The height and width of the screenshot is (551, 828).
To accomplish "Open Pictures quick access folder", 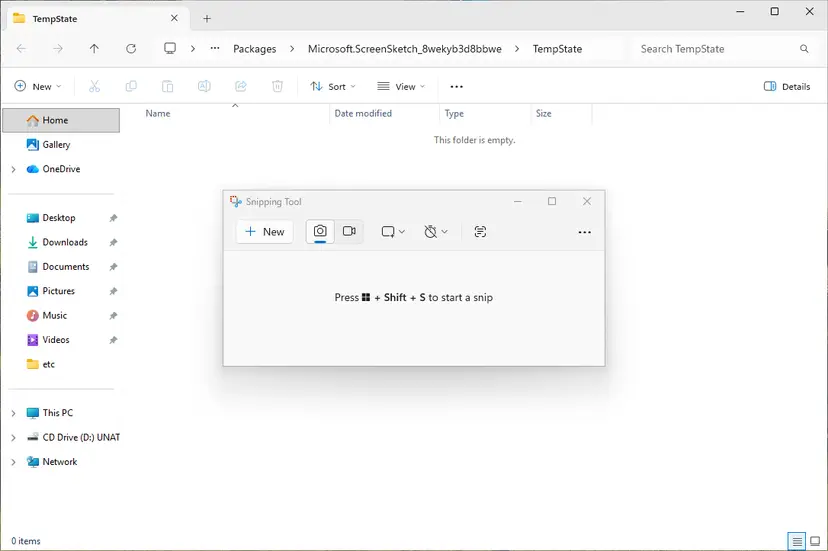I will 59,291.
